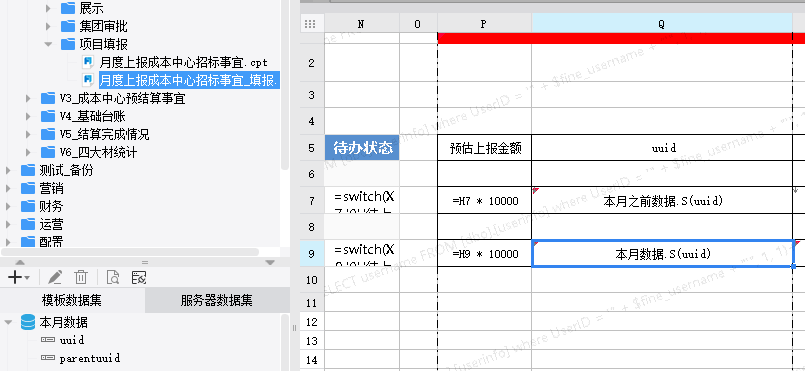Select the uuid header cell in column Q
This screenshot has width=805, height=371.
point(662,148)
